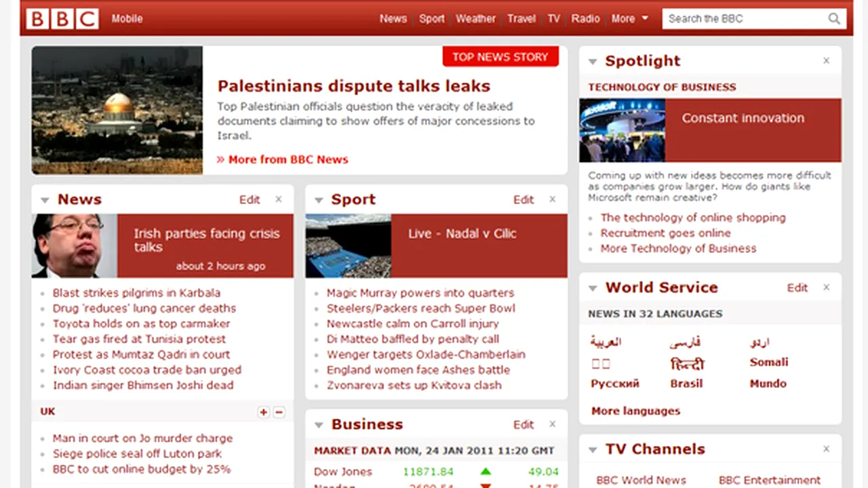This screenshot has width=868, height=488.
Task: Edit the Business panel
Action: coord(524,424)
